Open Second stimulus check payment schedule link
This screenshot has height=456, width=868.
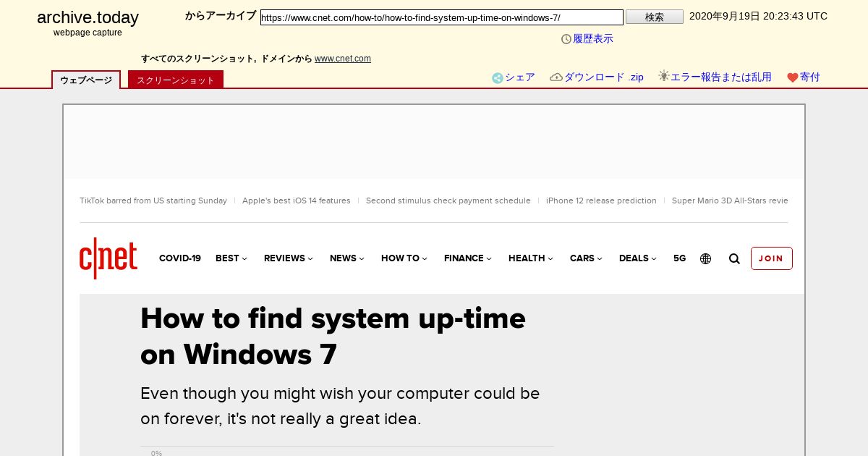448,200
